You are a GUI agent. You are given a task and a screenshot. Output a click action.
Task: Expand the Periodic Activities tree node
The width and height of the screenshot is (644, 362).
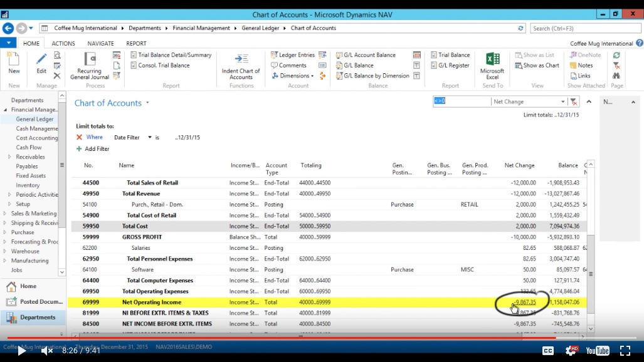coord(9,195)
